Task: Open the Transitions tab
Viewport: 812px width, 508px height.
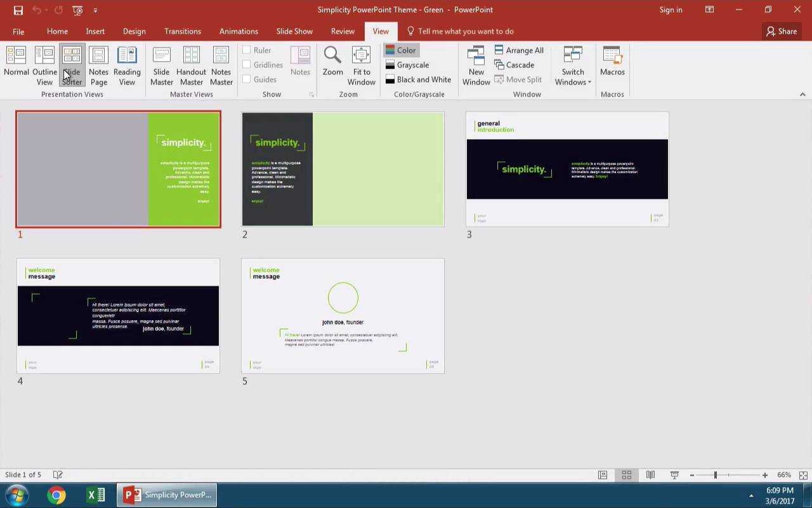Action: coord(183,31)
